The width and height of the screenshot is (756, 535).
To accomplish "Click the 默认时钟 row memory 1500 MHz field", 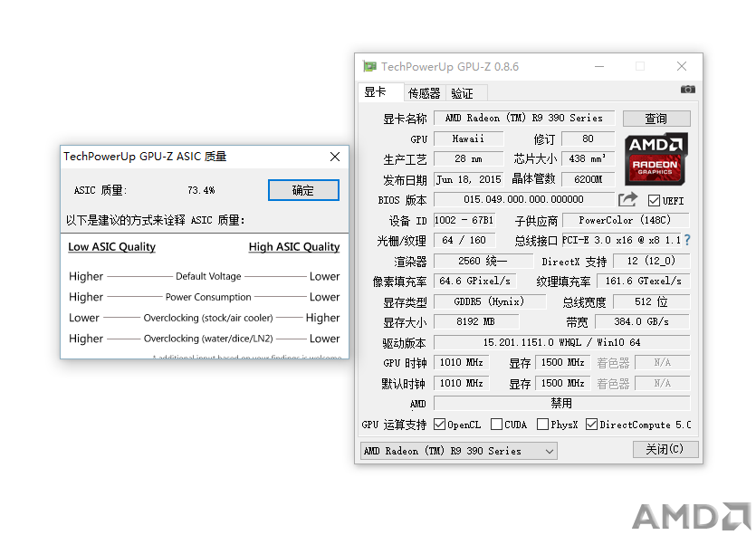I will coord(562,383).
